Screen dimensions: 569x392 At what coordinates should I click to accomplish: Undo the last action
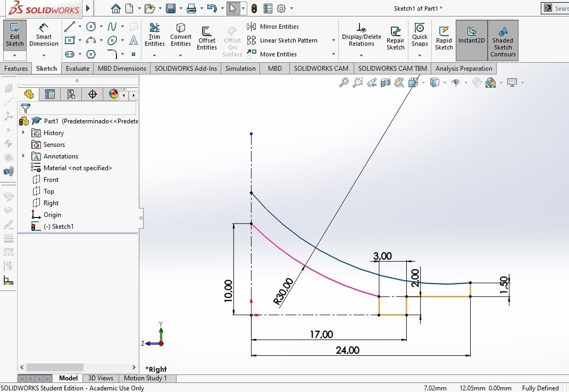pos(212,8)
